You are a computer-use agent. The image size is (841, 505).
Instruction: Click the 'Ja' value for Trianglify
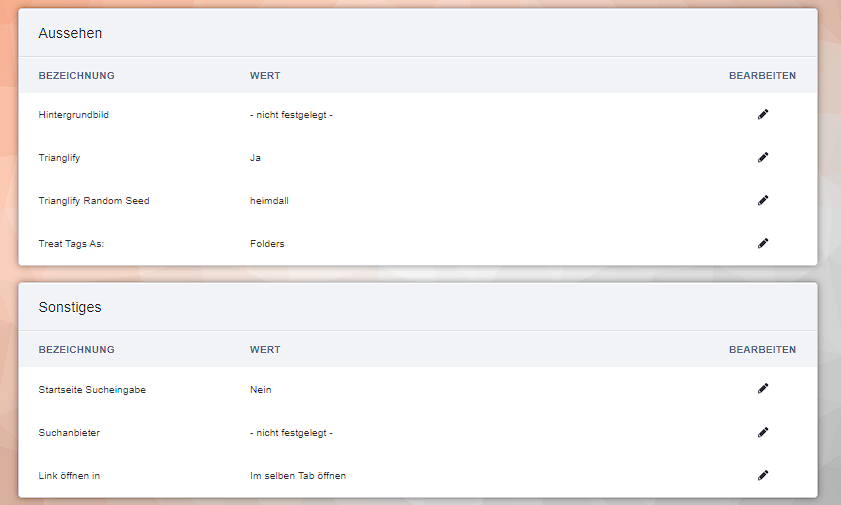pos(255,158)
